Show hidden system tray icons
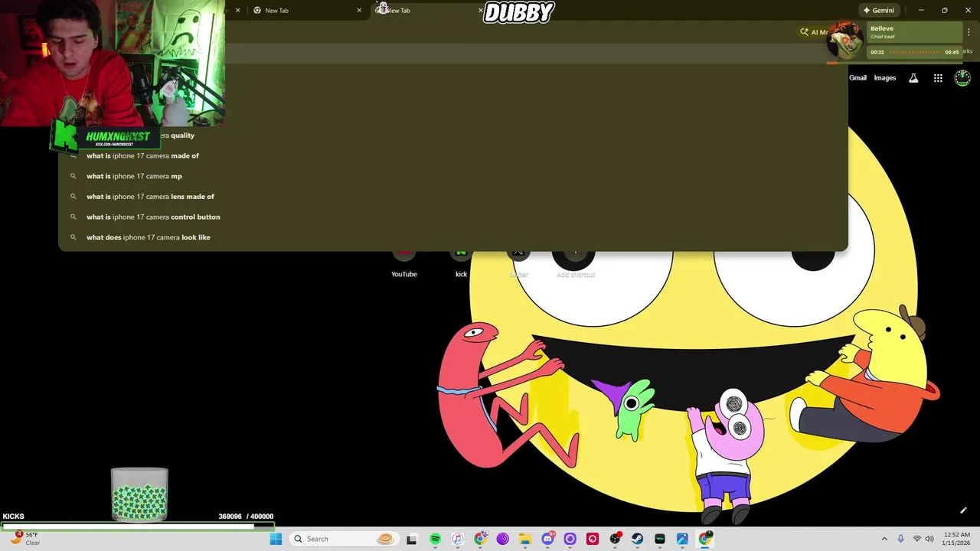Viewport: 980px width, 551px height. click(884, 539)
